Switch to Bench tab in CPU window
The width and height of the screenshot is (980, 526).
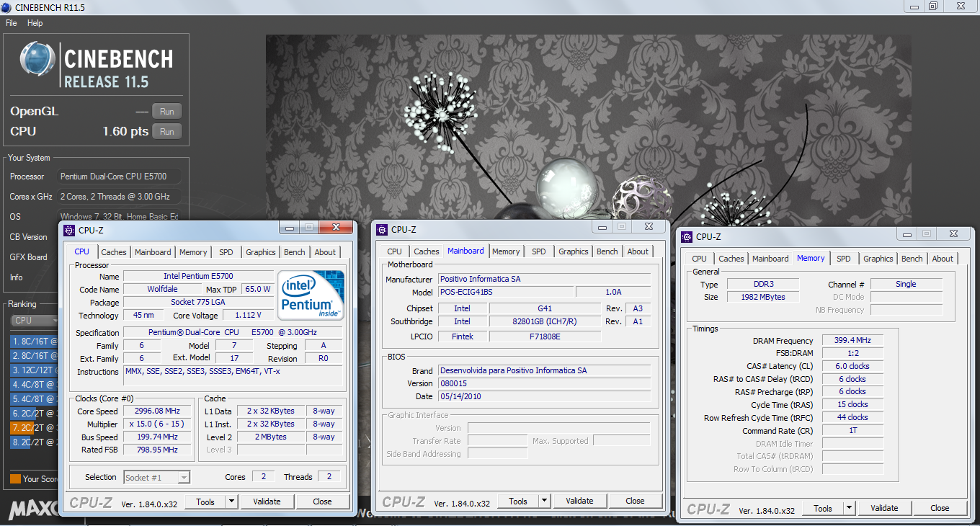coord(295,252)
